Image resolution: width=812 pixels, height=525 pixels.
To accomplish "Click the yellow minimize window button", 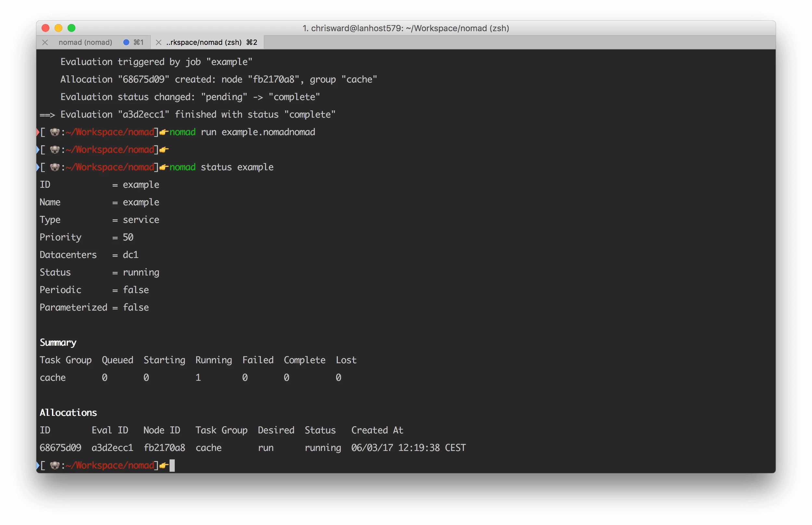I will (x=58, y=28).
